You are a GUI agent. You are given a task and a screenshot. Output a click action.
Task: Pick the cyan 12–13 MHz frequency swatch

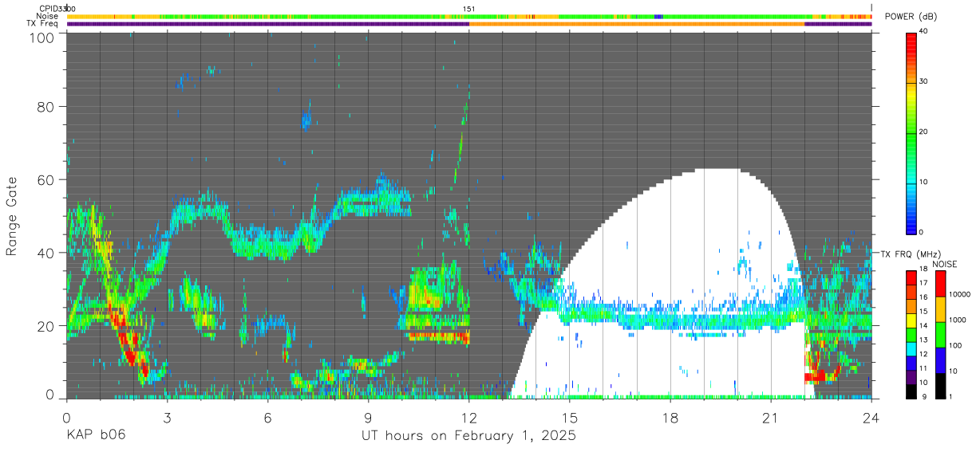point(911,348)
